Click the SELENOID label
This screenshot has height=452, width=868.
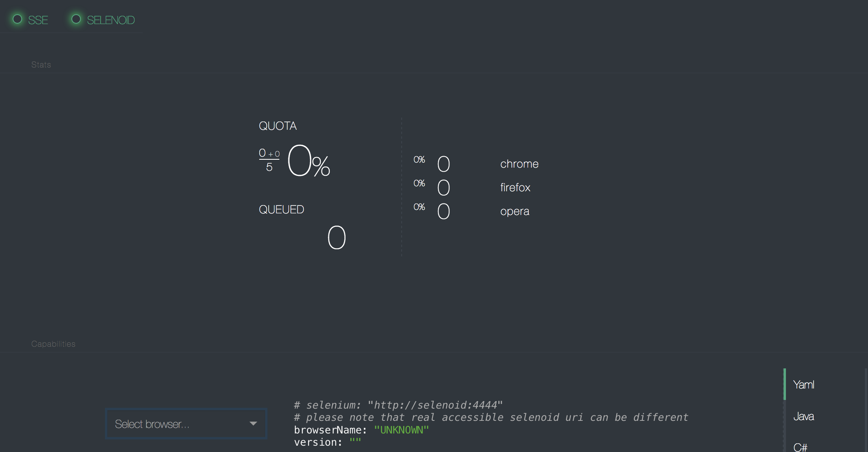(111, 20)
